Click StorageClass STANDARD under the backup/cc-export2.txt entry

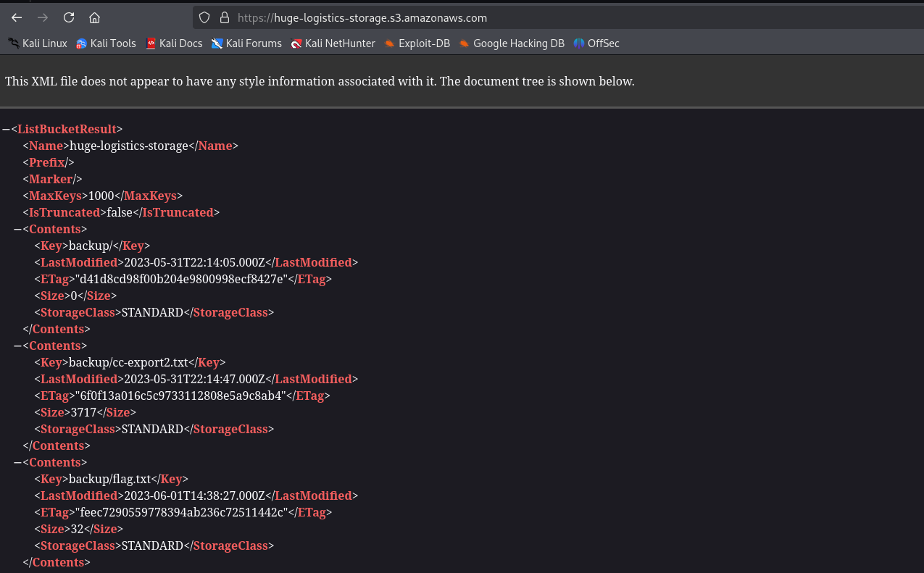click(152, 429)
